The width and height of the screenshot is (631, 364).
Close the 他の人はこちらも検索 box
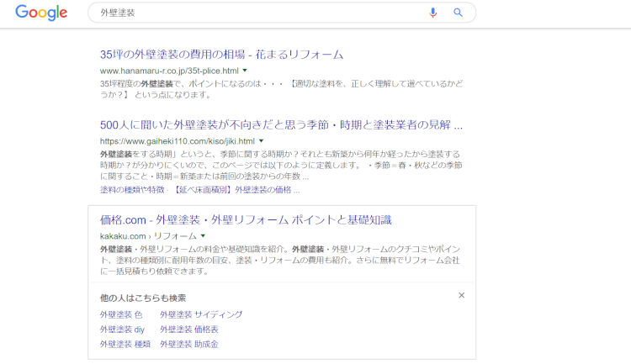coord(462,295)
